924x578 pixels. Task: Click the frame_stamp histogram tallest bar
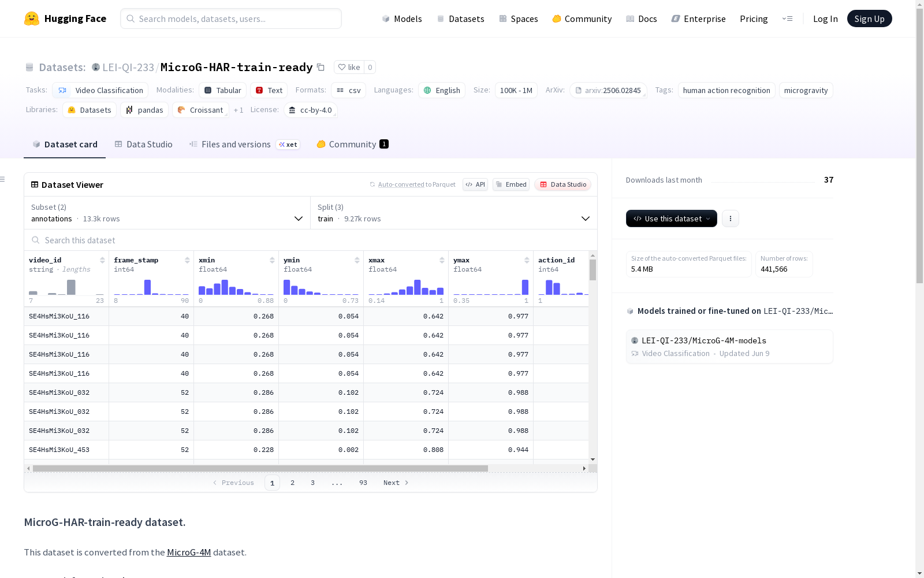coord(147,287)
